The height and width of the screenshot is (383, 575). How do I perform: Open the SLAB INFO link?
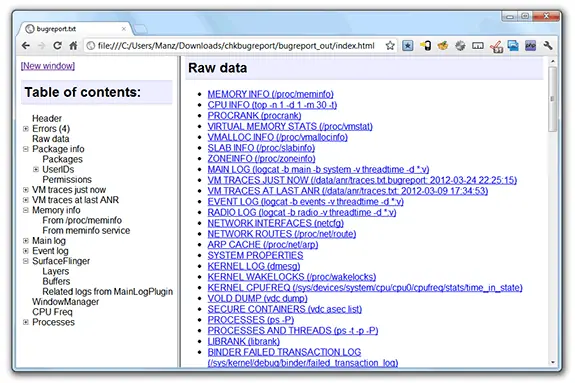(261, 148)
